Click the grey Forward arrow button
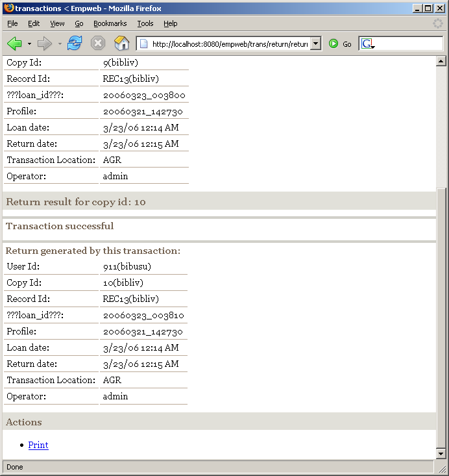 tap(45, 44)
